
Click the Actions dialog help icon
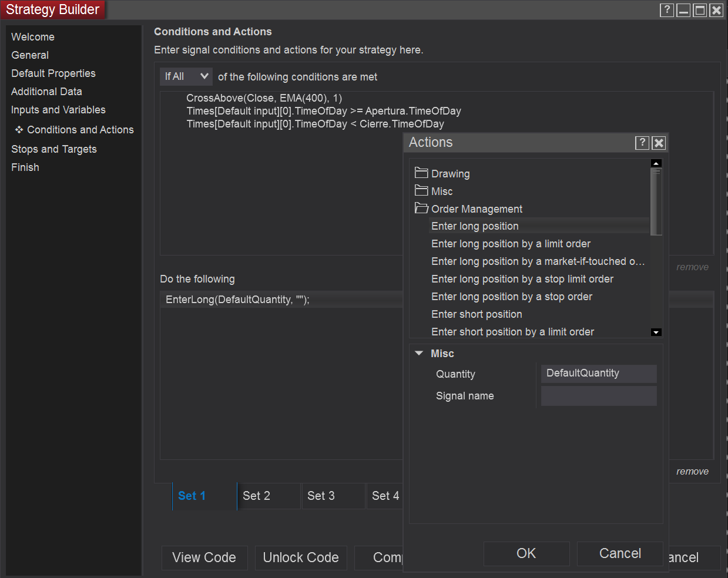tap(642, 143)
